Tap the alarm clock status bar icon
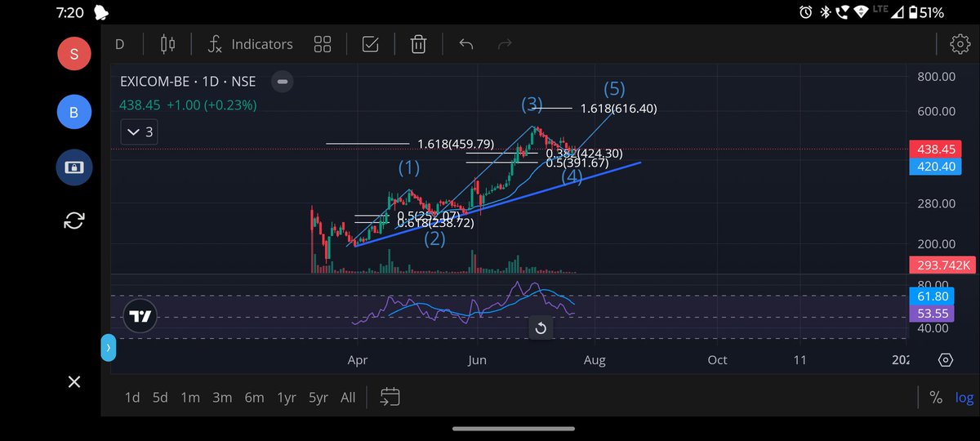 click(805, 12)
